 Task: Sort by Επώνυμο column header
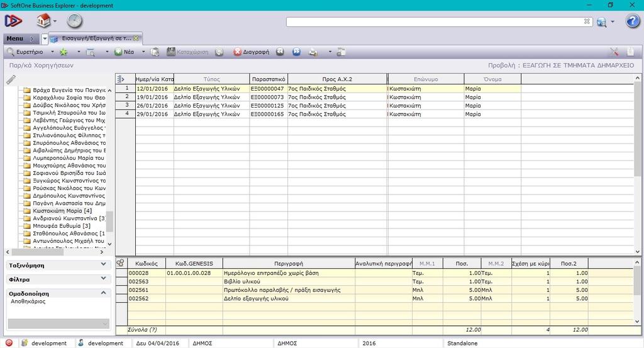[426, 79]
